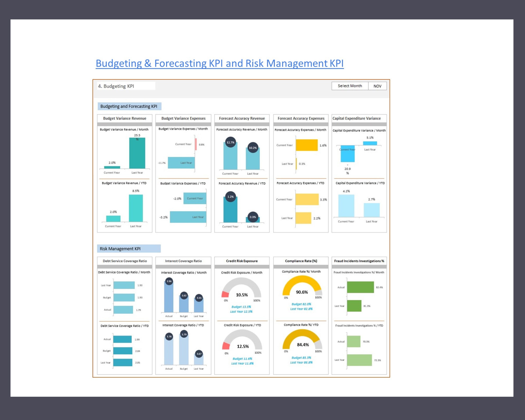Screen dimensions: 525x420
Task: Click the 0.3% forecast accuracy YTD bubble
Action: pyautogui.click(x=253, y=217)
